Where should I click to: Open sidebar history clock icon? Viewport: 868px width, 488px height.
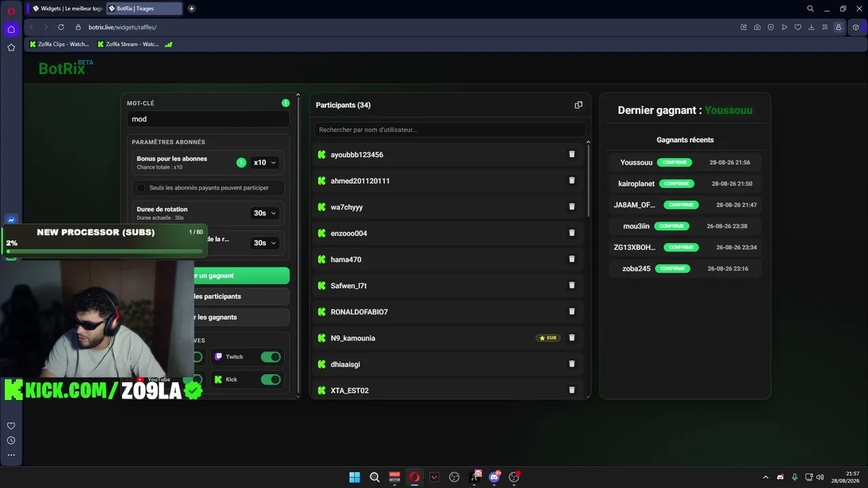coord(11,441)
